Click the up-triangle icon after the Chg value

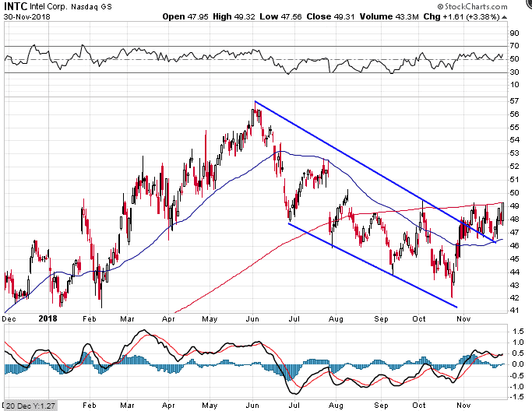[505, 17]
